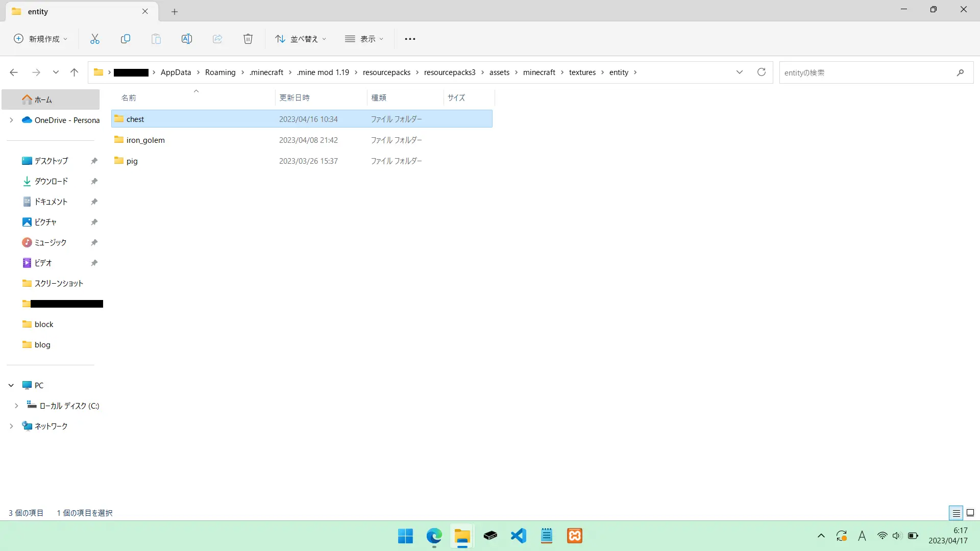
Task: Switch to details view toggle
Action: coord(956,513)
